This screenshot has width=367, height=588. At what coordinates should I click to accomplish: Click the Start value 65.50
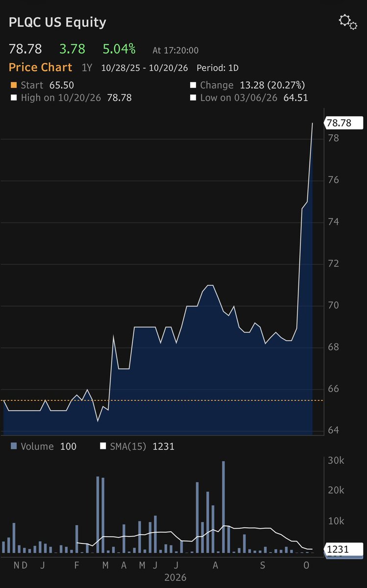pyautogui.click(x=62, y=85)
